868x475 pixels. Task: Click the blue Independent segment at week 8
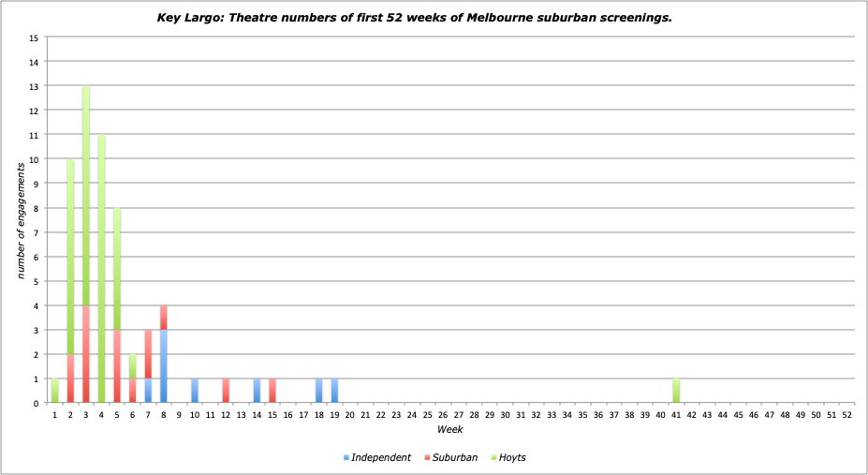pyautogui.click(x=164, y=365)
